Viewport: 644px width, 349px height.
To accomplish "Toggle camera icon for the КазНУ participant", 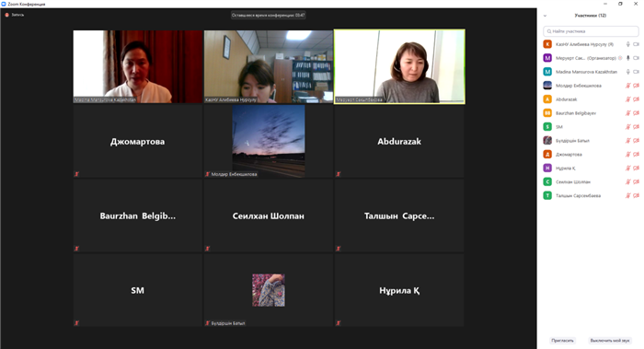I will 636,44.
